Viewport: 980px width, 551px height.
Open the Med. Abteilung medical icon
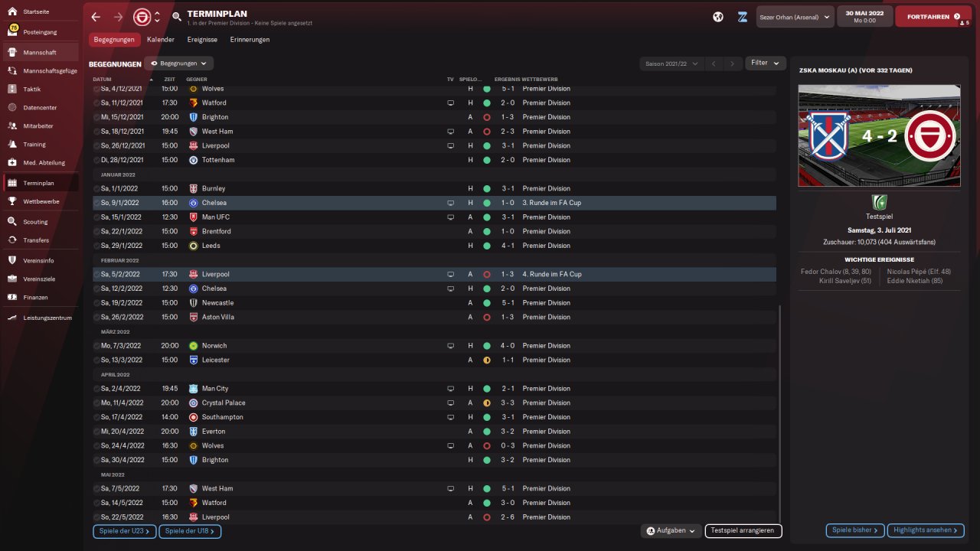(x=12, y=162)
